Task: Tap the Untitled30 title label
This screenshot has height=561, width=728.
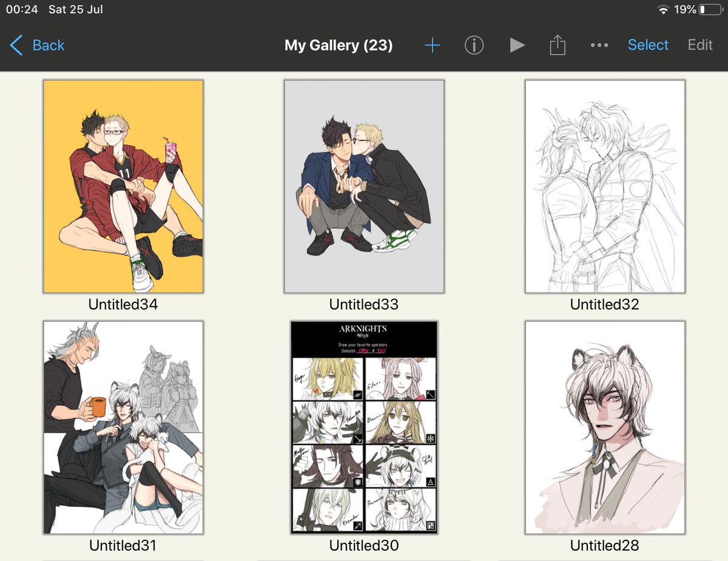Action: click(364, 545)
